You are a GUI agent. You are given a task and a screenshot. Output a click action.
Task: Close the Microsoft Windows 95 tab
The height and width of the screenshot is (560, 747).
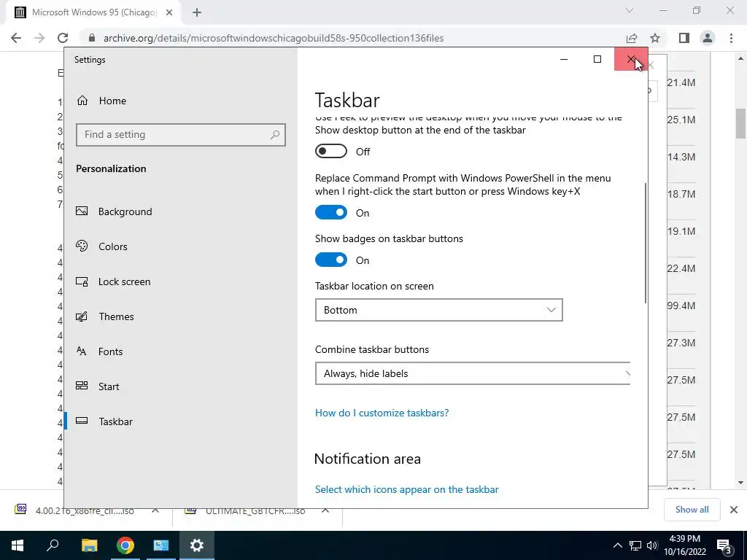(169, 13)
